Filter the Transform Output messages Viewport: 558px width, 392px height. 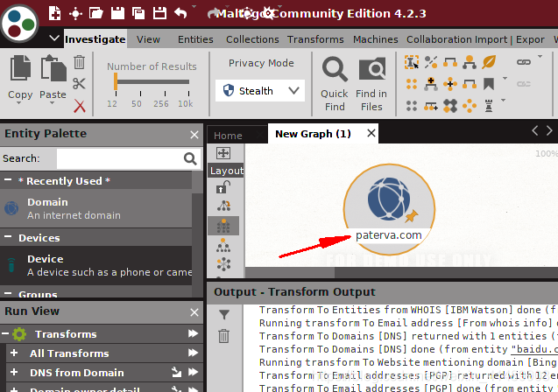[224, 314]
